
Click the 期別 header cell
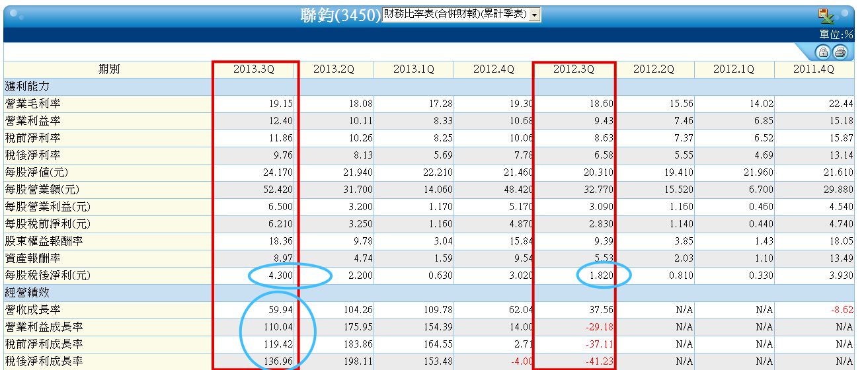[x=108, y=69]
